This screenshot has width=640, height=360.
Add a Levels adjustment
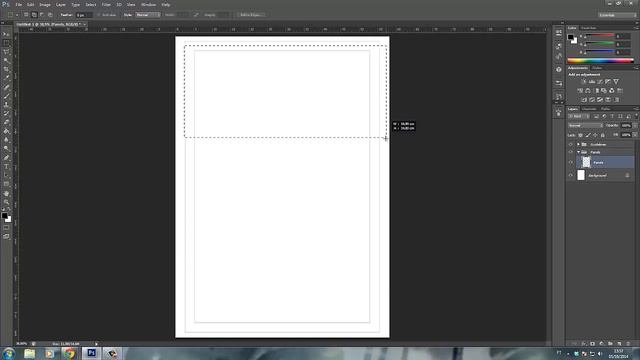click(x=592, y=82)
